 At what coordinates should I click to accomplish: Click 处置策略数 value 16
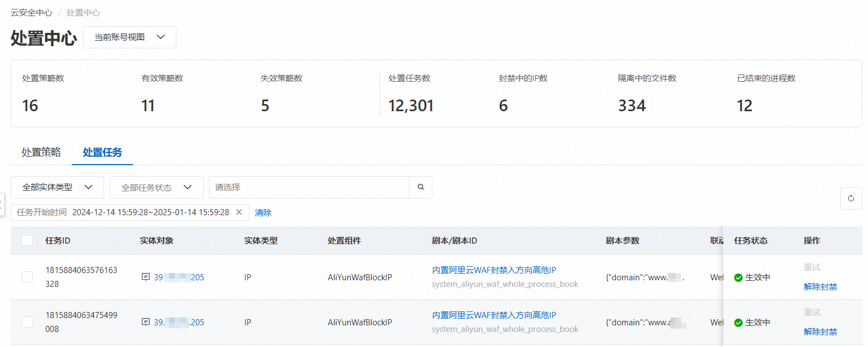tap(30, 106)
